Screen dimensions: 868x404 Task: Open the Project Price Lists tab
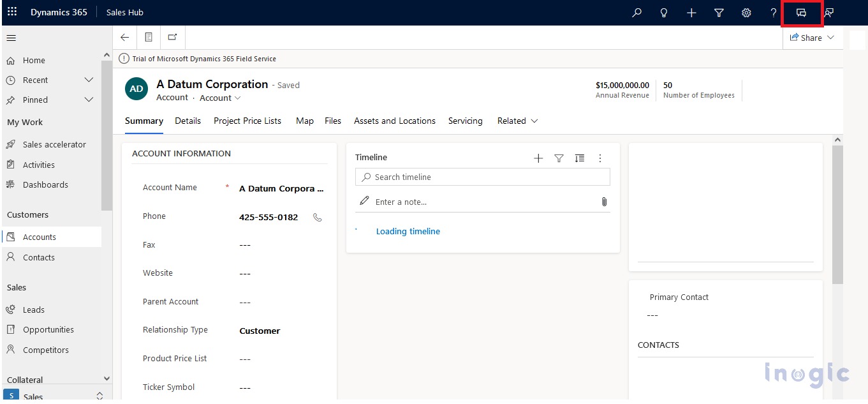247,121
